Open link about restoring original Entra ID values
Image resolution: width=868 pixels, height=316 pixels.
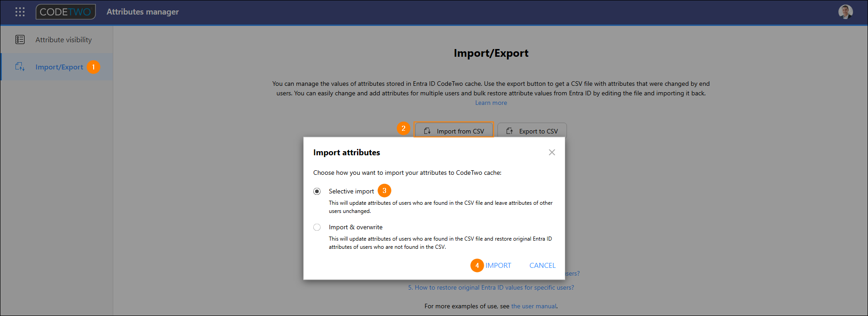point(491,287)
